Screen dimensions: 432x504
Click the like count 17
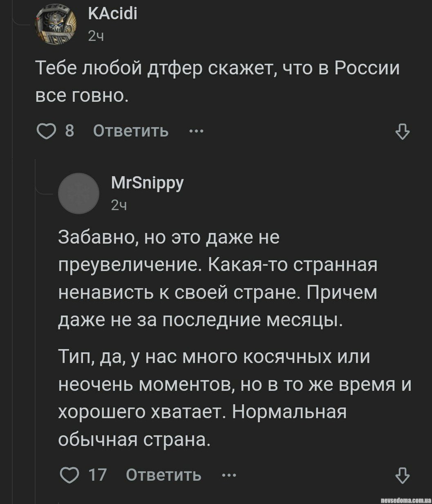[x=97, y=475]
